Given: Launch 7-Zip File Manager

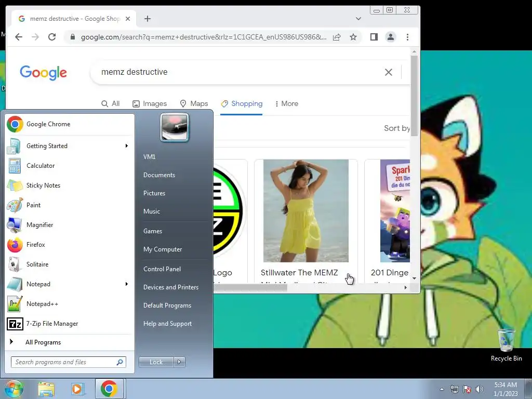Looking at the screenshot, I should (x=70, y=324).
